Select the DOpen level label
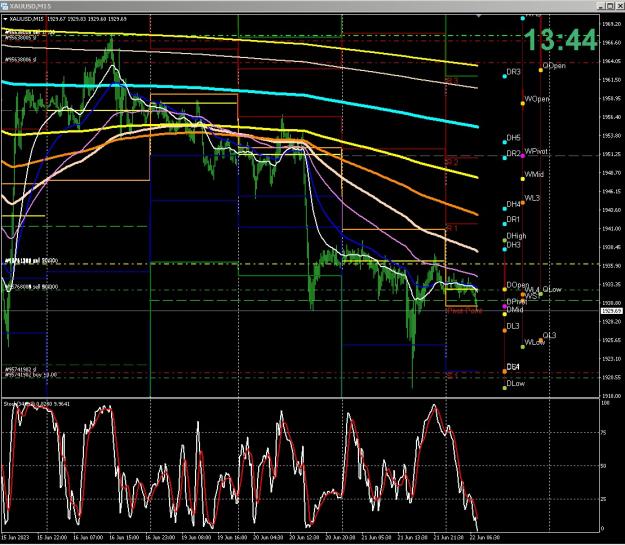This screenshot has height=545, width=625. (517, 285)
